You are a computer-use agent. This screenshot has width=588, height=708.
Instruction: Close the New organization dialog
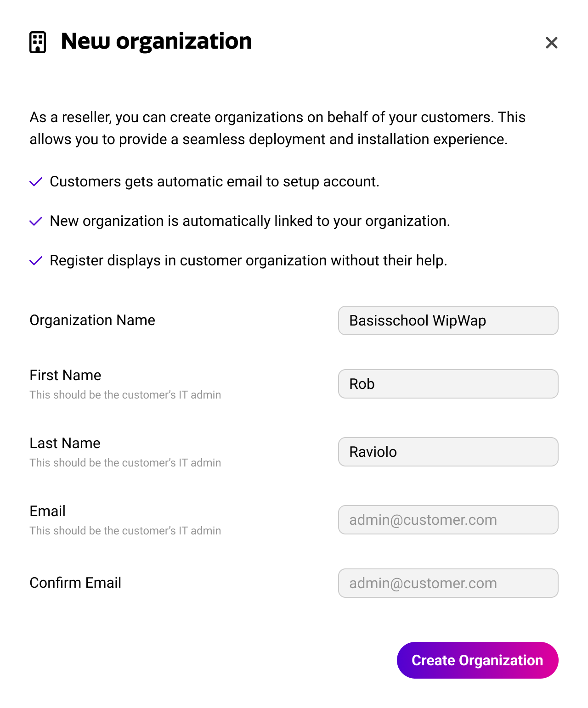coord(551,43)
